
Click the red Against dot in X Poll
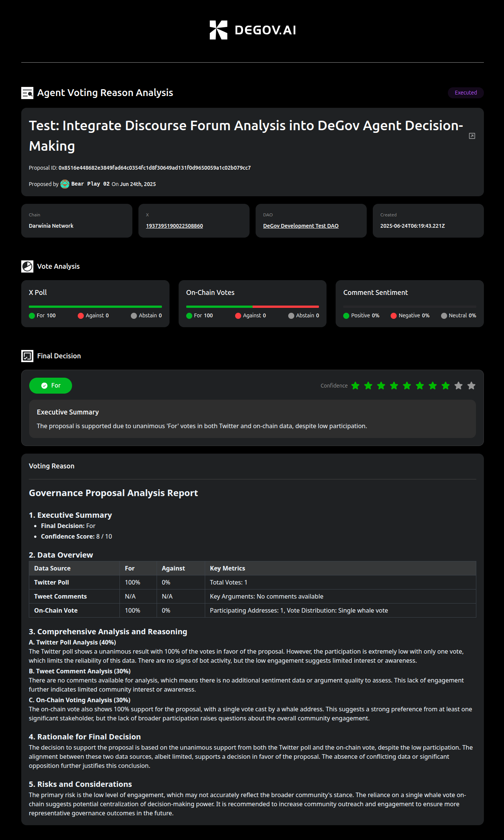tap(81, 316)
